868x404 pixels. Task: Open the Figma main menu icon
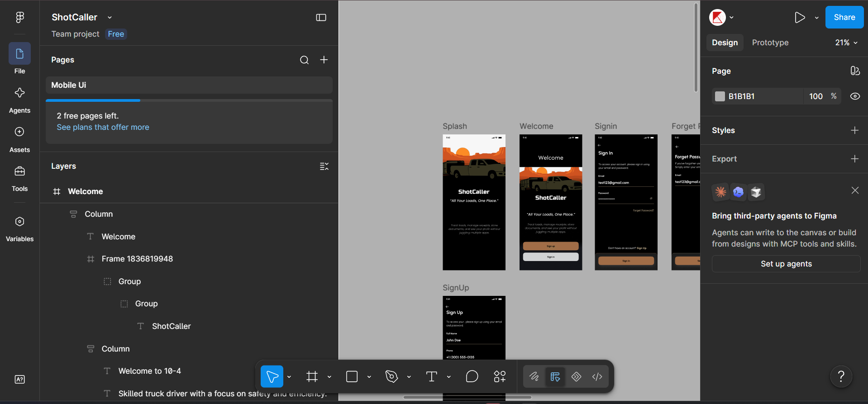pyautogui.click(x=19, y=17)
